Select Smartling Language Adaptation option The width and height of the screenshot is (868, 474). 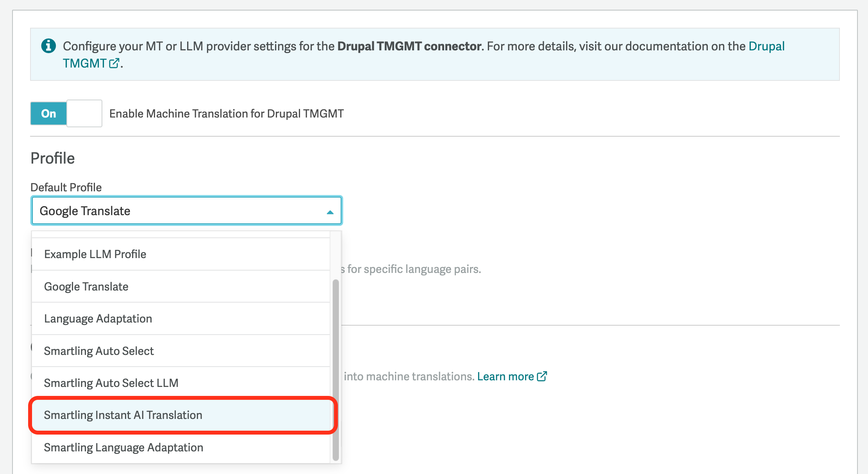(x=181, y=447)
